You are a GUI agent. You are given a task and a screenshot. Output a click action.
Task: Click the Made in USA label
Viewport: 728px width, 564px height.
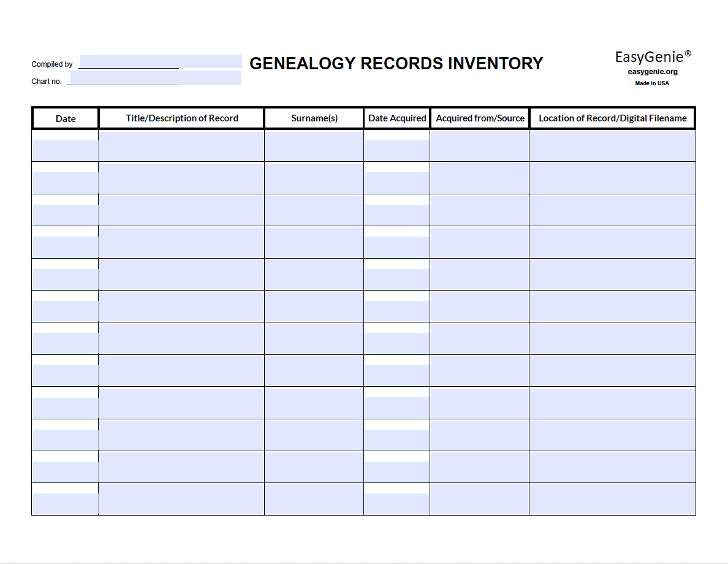652,83
